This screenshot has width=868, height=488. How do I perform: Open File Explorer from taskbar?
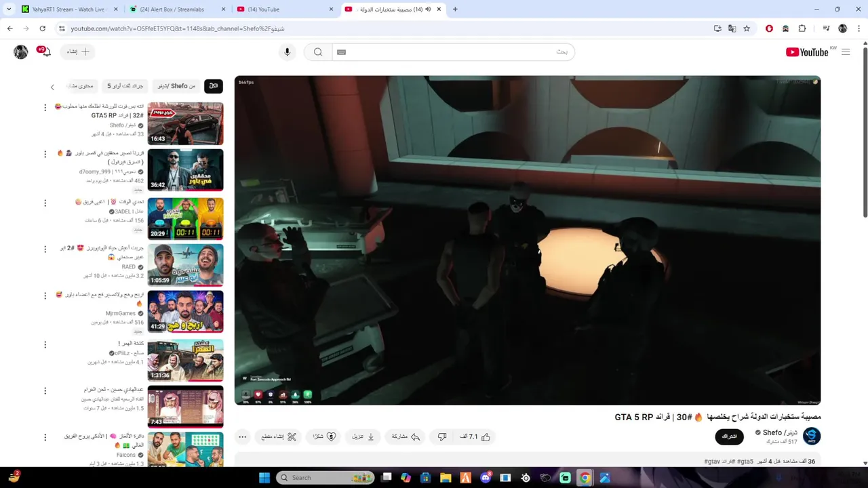click(x=446, y=478)
